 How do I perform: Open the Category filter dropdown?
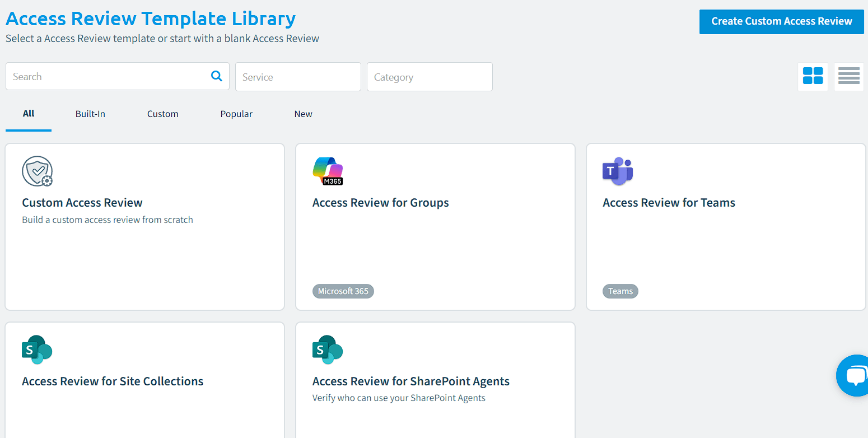[x=430, y=77]
